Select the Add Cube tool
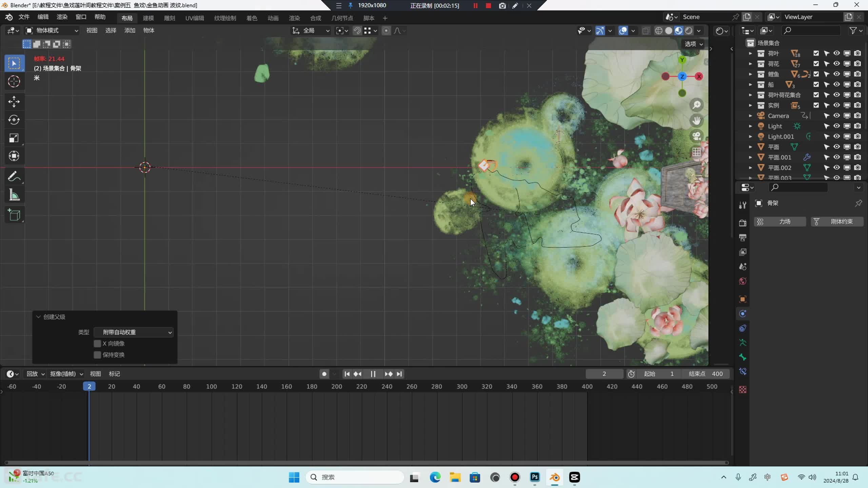The height and width of the screenshot is (488, 868). coord(14,215)
